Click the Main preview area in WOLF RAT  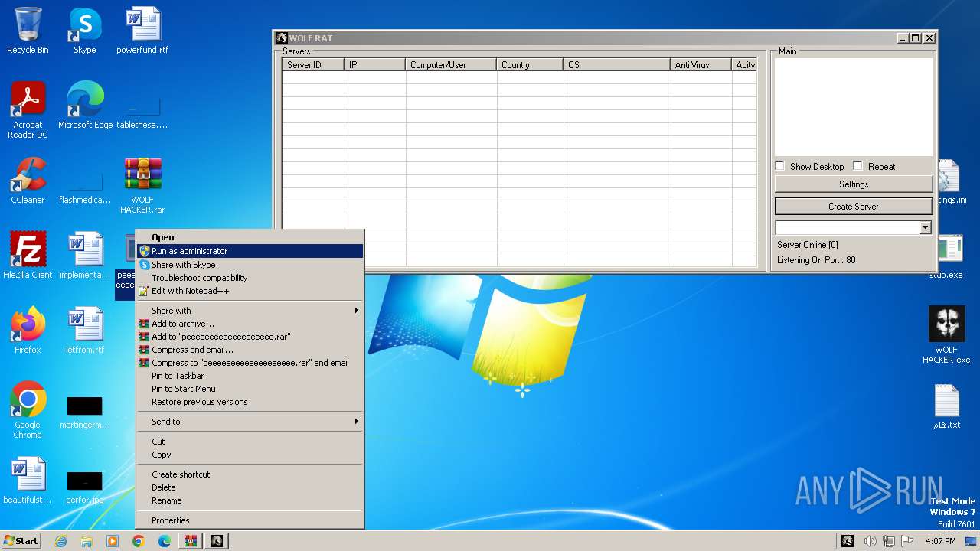[x=854, y=107]
